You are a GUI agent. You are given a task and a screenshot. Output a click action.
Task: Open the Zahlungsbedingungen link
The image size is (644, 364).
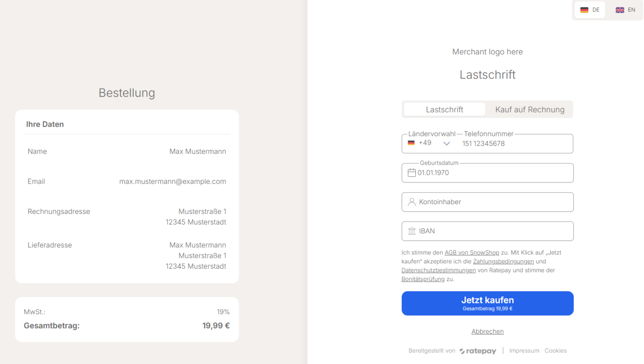(x=503, y=262)
